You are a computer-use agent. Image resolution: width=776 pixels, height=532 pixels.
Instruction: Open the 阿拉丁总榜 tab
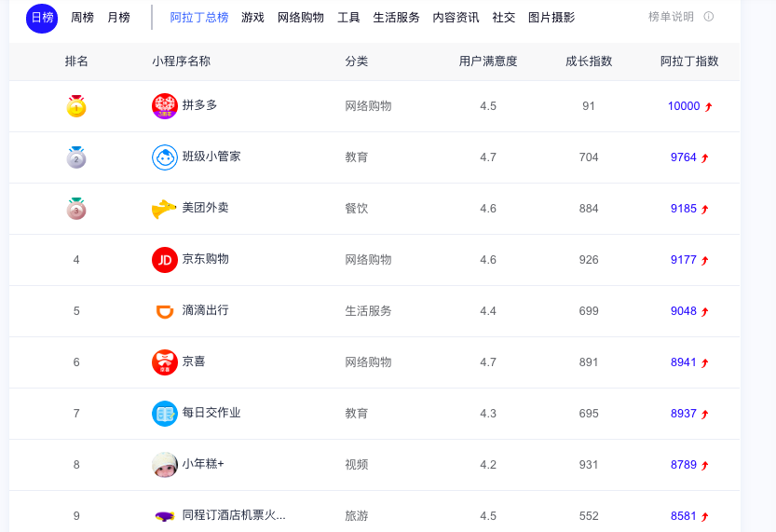[x=199, y=18]
